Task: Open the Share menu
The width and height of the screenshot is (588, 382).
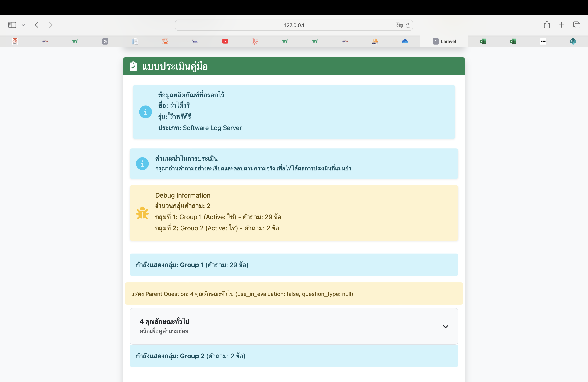Action: 547,25
